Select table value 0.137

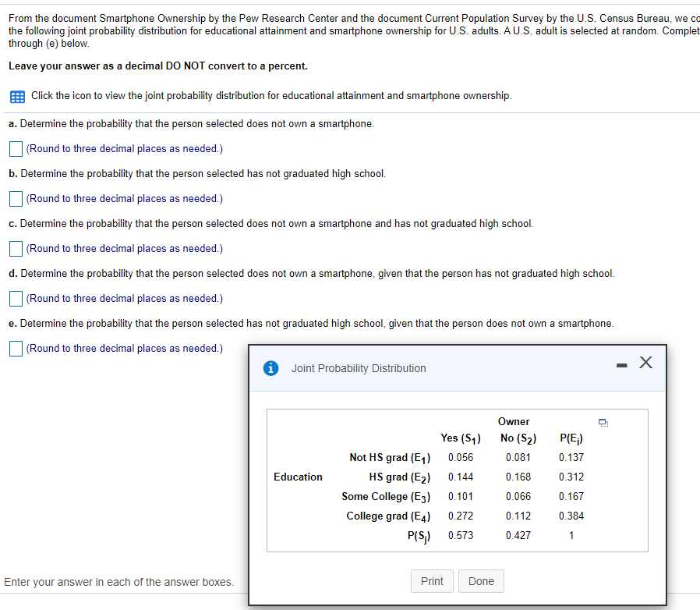click(571, 457)
